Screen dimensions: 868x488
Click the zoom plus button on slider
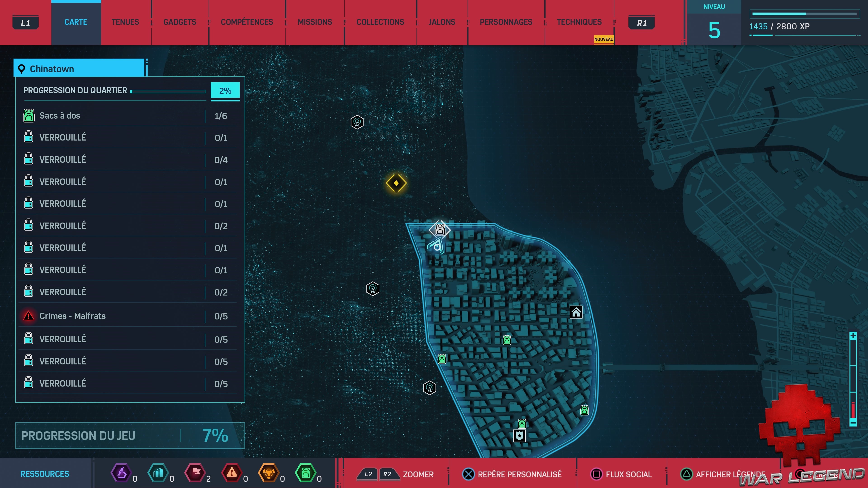(x=853, y=336)
